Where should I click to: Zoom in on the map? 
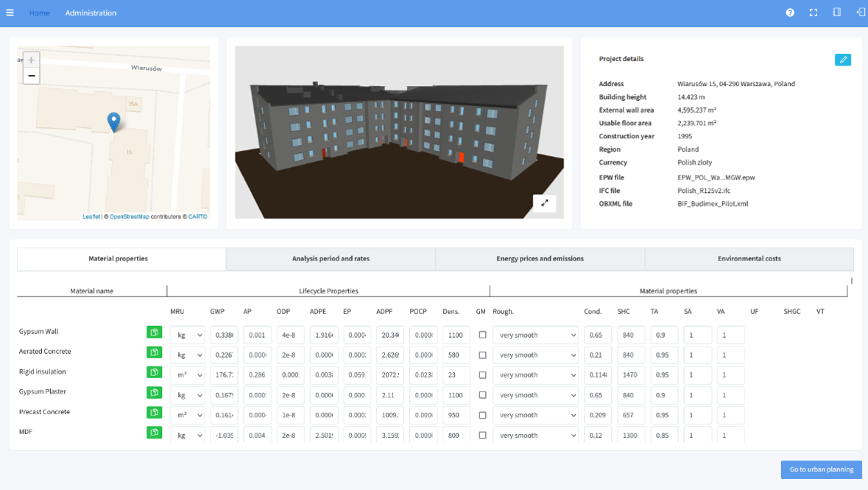tap(32, 60)
